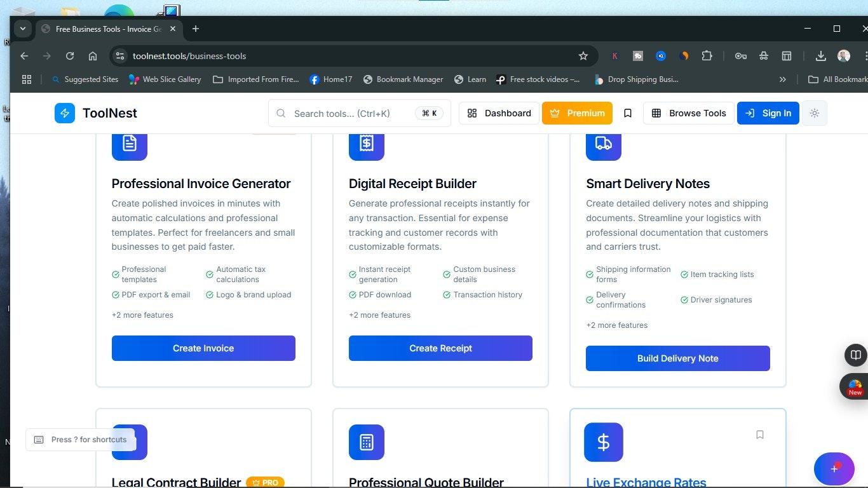Go back with browser back arrow
Image resolution: width=868 pixels, height=488 pixels.
tap(24, 56)
